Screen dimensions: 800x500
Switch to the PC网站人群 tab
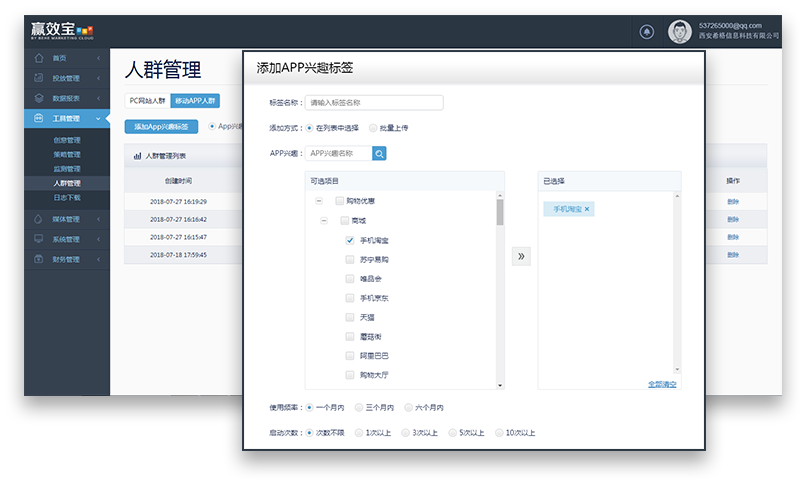point(147,100)
